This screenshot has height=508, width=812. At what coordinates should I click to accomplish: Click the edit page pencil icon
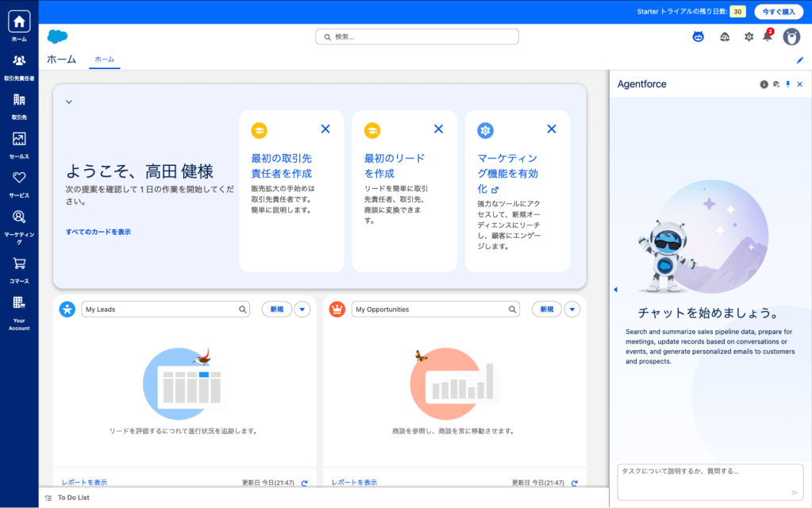click(x=800, y=60)
